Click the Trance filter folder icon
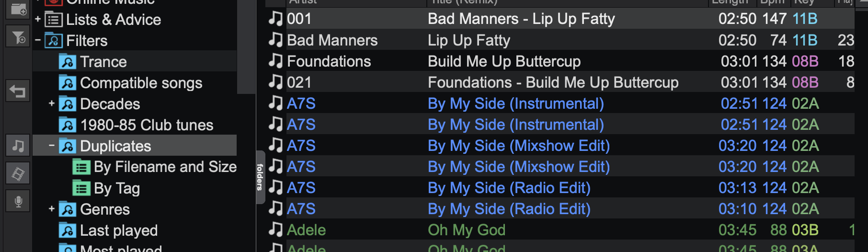Viewport: 868px width, 252px height. [68, 62]
